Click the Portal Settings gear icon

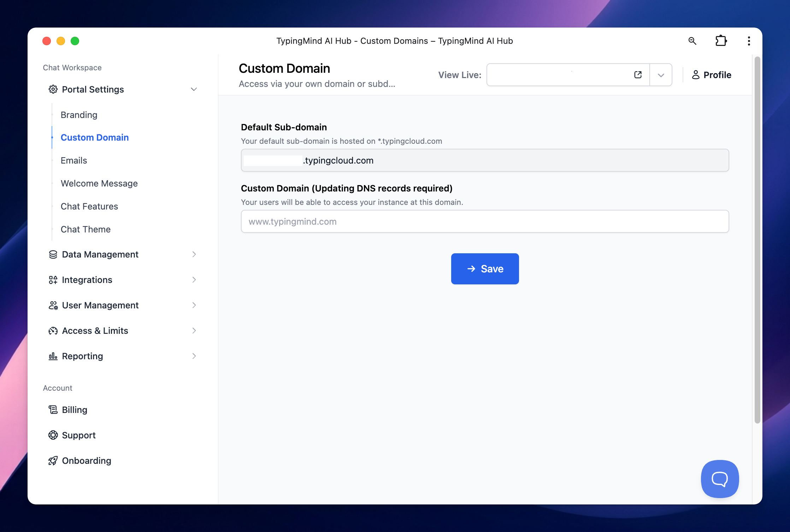click(x=53, y=89)
